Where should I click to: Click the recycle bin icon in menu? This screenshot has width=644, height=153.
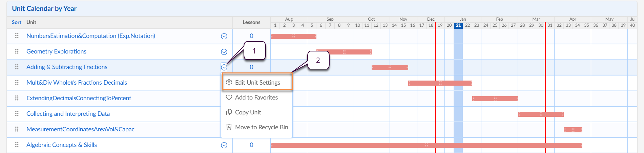point(229,127)
